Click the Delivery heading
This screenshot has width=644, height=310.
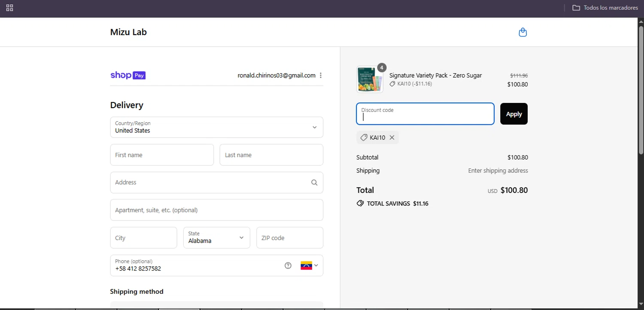(x=127, y=105)
